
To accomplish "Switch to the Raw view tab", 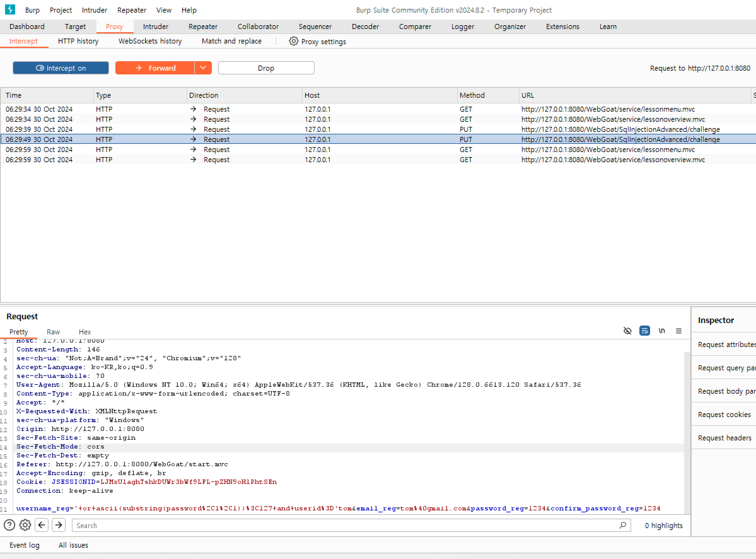I will [53, 332].
